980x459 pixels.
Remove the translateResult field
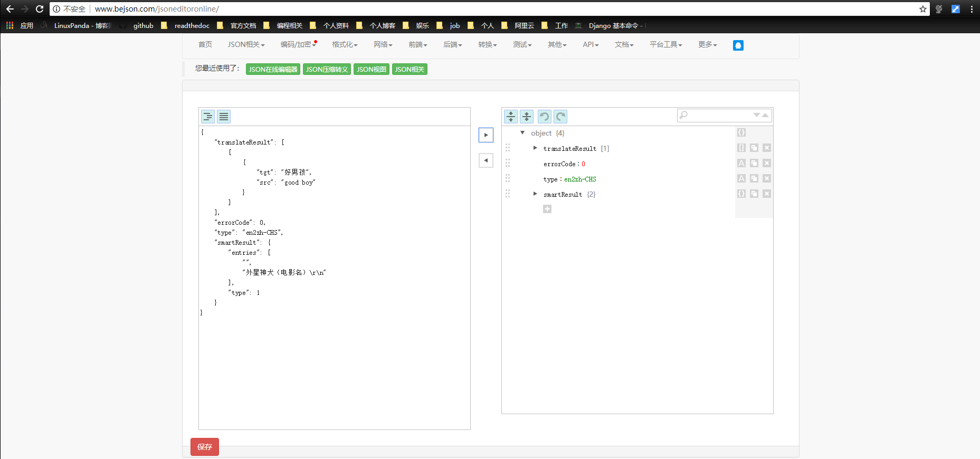point(767,148)
